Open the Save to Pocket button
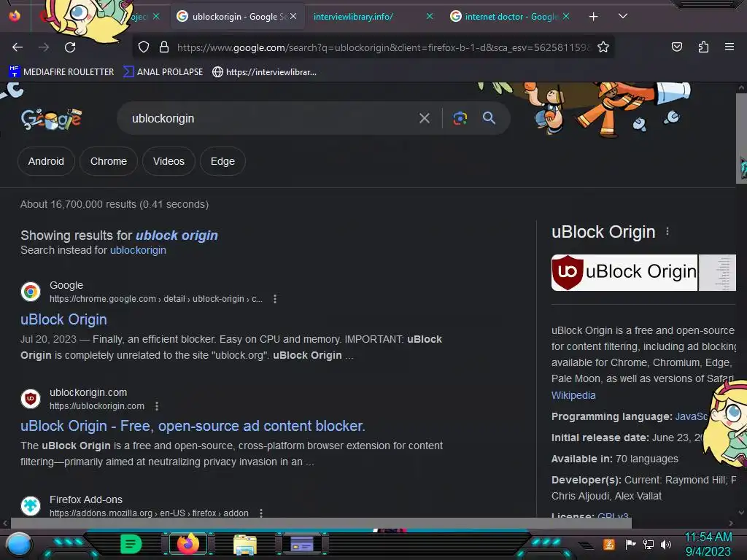Viewport: 747px width, 560px height. 676,47
